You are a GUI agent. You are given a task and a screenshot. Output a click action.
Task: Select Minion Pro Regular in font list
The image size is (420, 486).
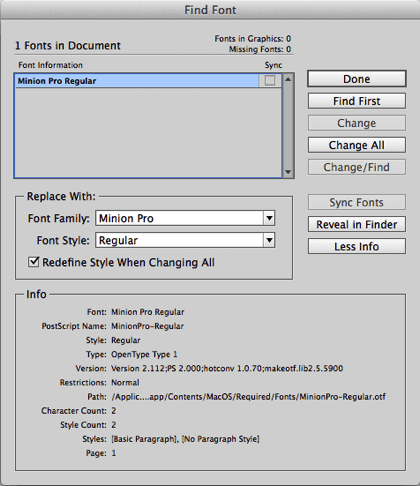coord(137,81)
